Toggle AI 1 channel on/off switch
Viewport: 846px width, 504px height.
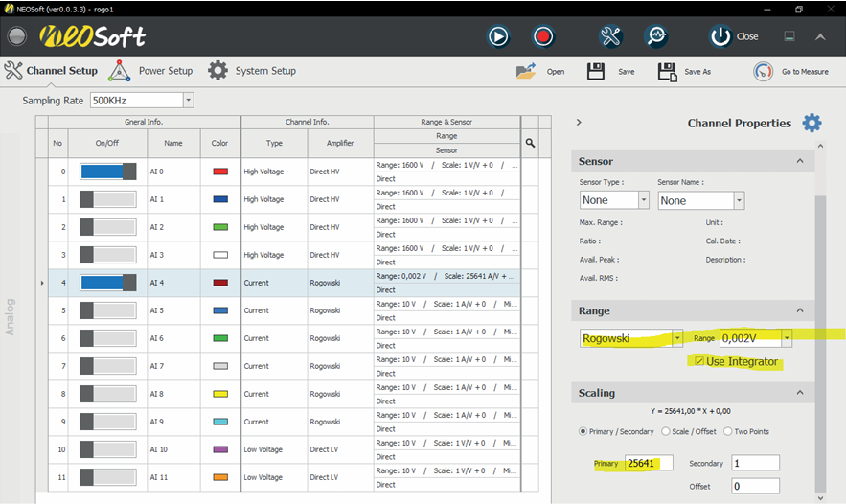[x=108, y=199]
